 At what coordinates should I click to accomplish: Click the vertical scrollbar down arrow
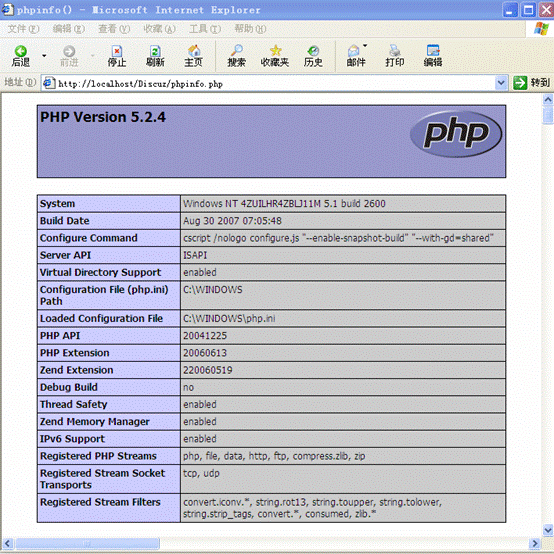pos(548,530)
